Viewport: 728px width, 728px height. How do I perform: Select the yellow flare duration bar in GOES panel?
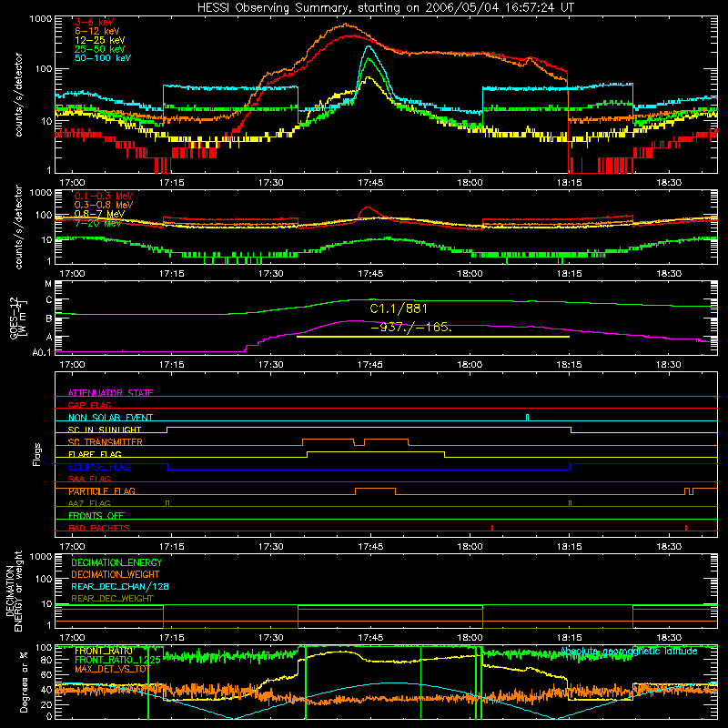click(x=433, y=337)
